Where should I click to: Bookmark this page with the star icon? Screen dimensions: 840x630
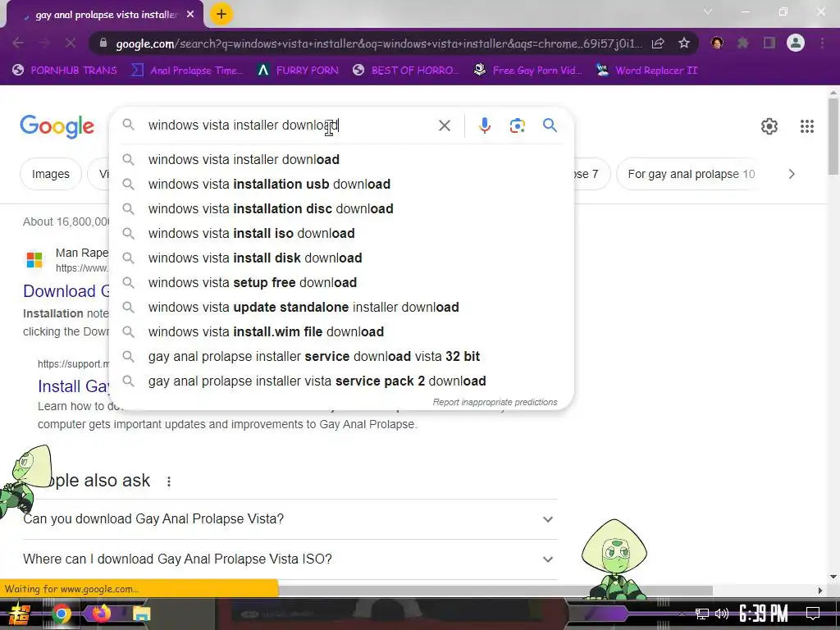coord(684,43)
